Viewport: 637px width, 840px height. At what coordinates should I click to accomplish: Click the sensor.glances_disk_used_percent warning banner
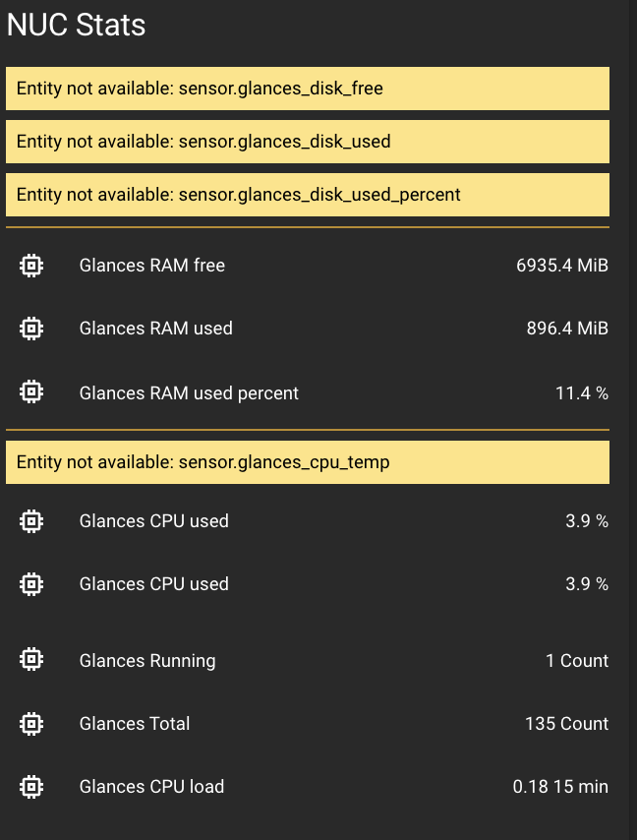point(308,195)
